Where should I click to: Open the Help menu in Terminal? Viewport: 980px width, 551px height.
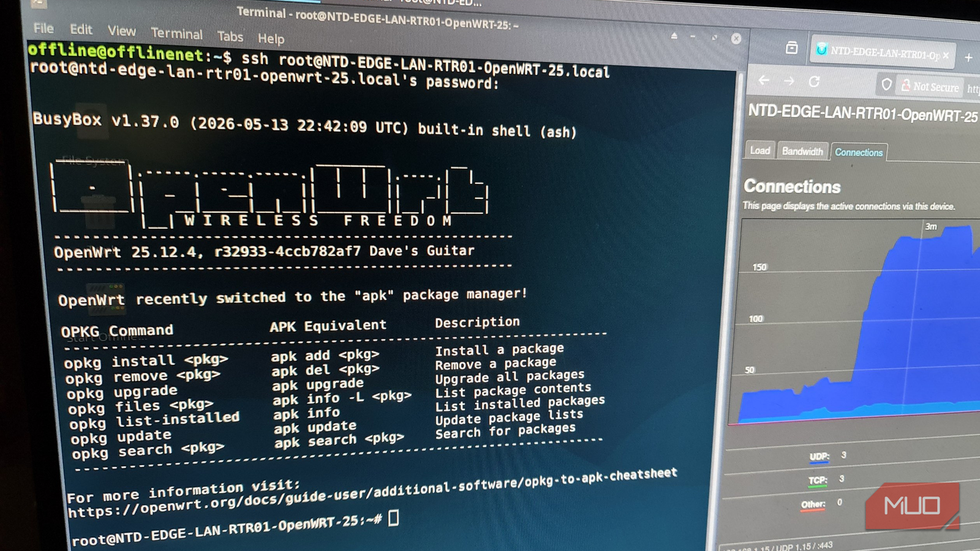pos(271,39)
